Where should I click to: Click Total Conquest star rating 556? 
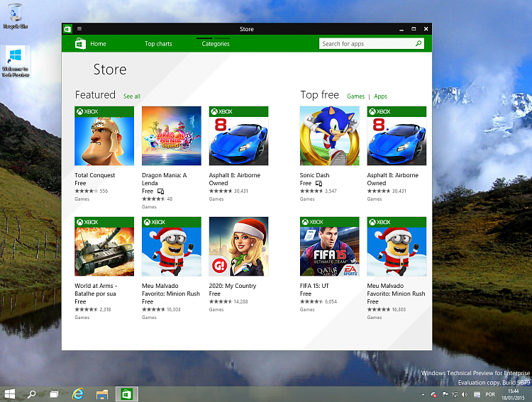click(92, 191)
